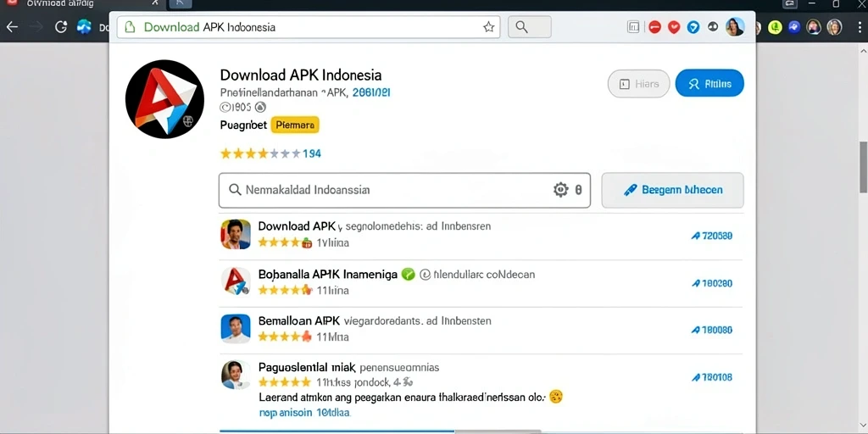This screenshot has height=434, width=868.
Task: Click the blue site icon beside reload
Action: tap(84, 26)
